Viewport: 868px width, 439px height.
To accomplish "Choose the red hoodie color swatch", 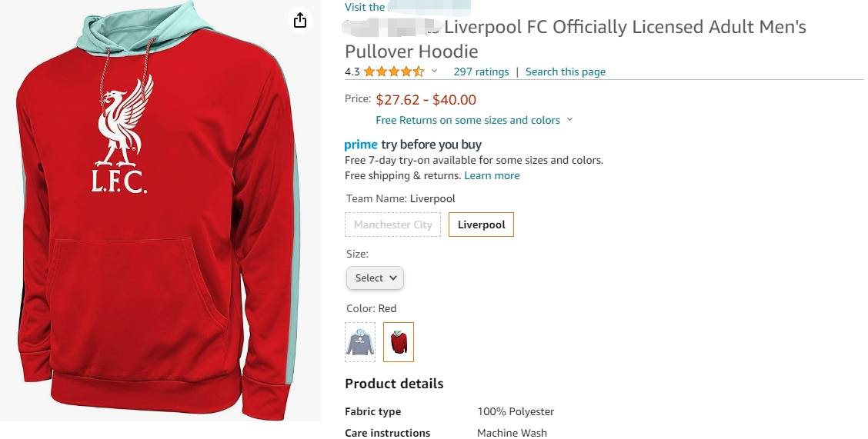I will click(399, 342).
